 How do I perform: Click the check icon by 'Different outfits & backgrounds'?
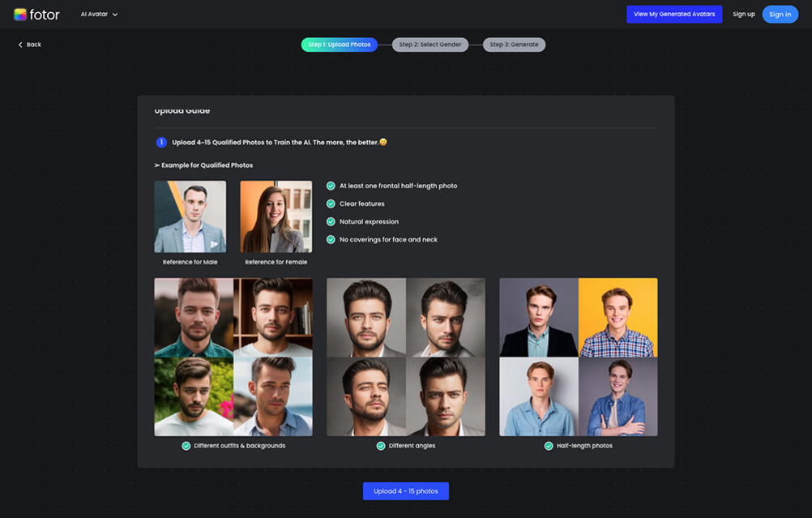point(186,446)
